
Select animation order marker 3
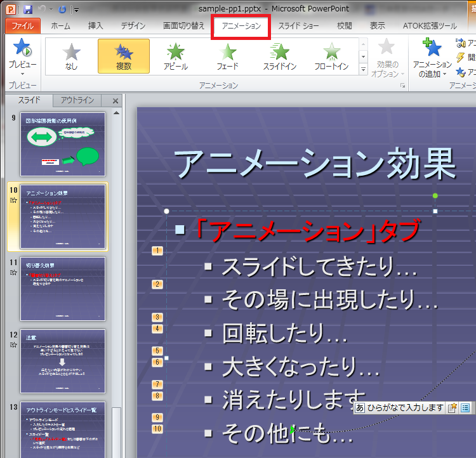click(x=157, y=317)
